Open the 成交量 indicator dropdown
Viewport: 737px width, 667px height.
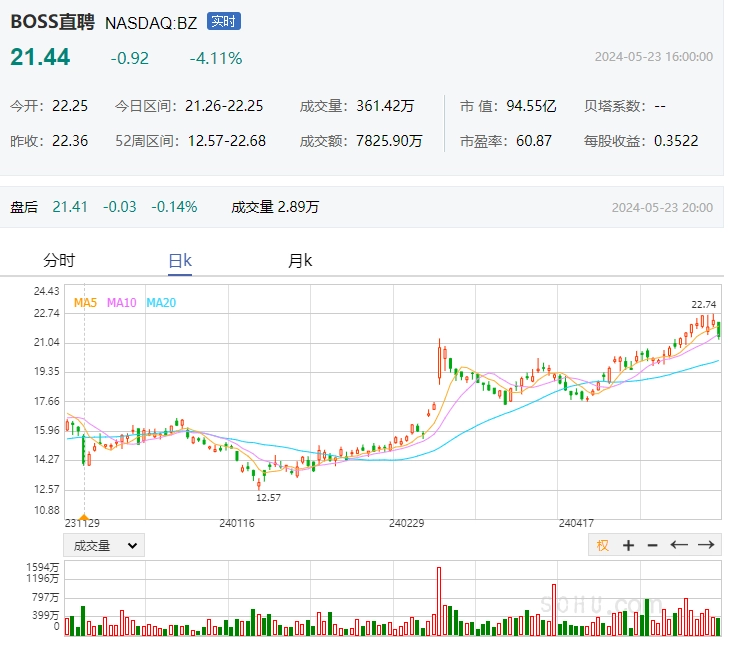tap(104, 545)
